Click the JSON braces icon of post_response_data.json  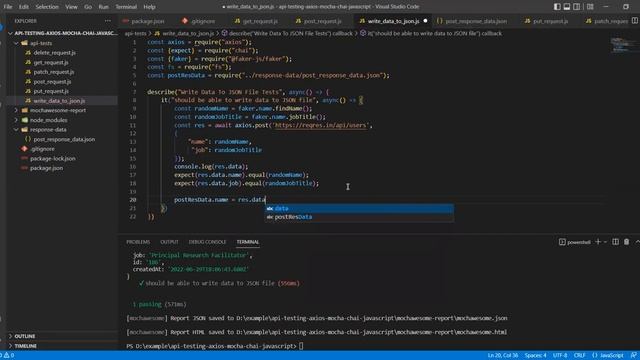[28, 139]
